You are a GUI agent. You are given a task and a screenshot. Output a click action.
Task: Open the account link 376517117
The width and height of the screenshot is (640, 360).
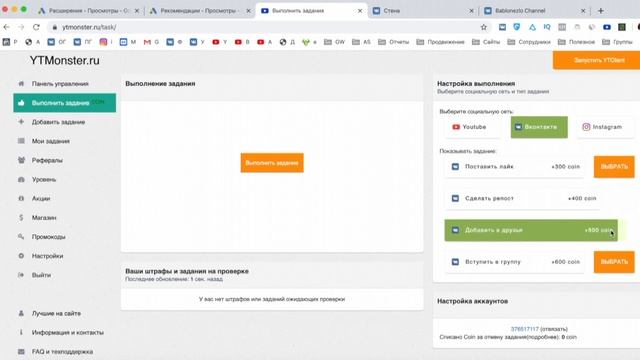tap(524, 329)
